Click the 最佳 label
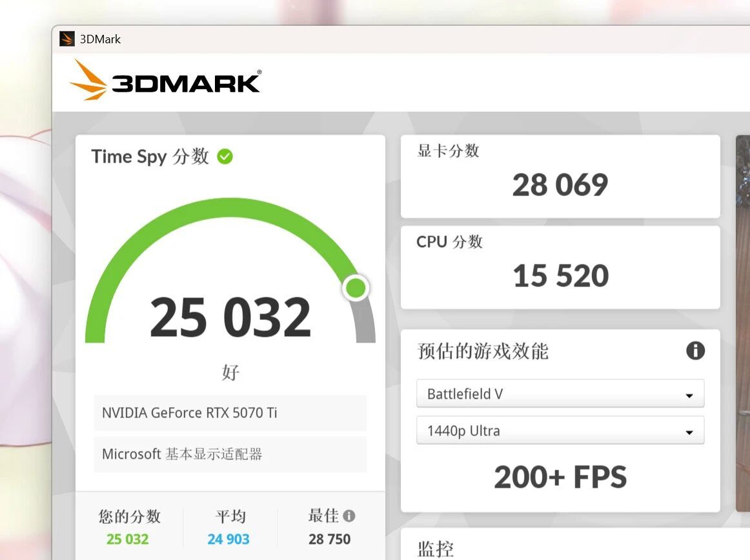Screen dimensions: 750x560 (x=323, y=515)
